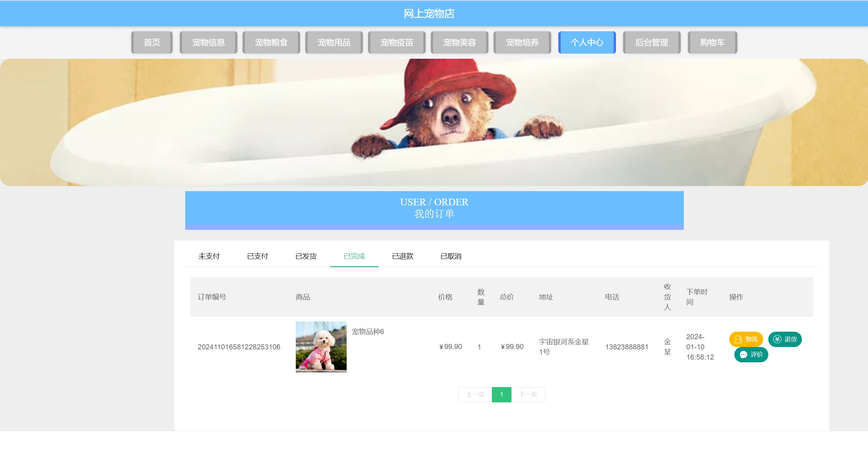Open the 宠物用品 pet supplies page
The height and width of the screenshot is (475, 868).
334,42
